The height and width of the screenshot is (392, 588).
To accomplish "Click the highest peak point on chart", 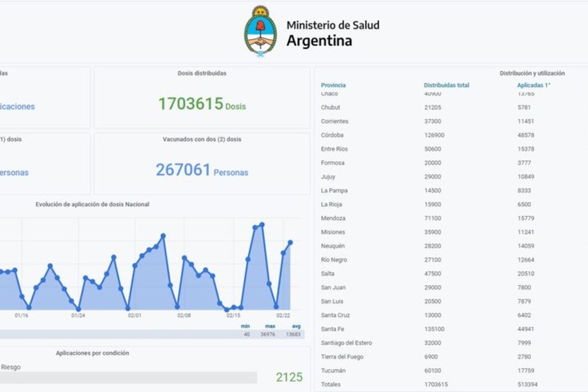I will [x=262, y=224].
